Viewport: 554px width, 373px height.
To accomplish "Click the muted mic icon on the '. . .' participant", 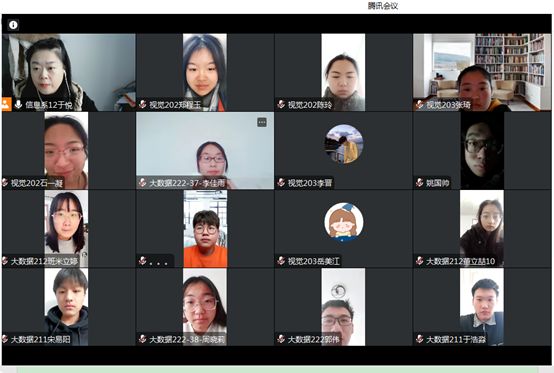I will click(x=142, y=261).
